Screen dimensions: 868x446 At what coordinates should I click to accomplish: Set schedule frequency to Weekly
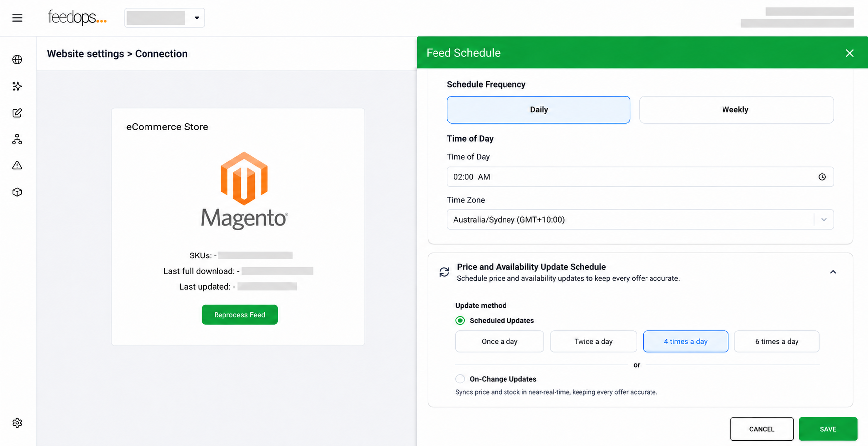coord(736,110)
